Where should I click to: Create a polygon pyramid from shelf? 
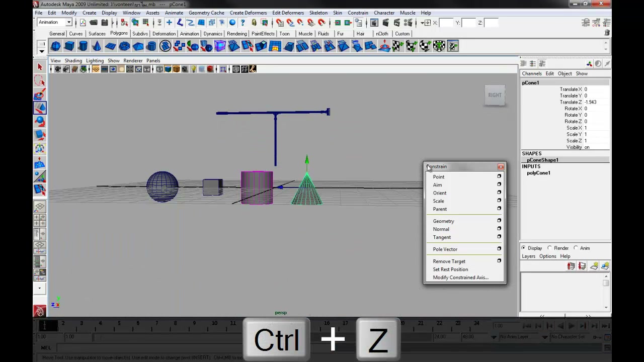(138, 46)
